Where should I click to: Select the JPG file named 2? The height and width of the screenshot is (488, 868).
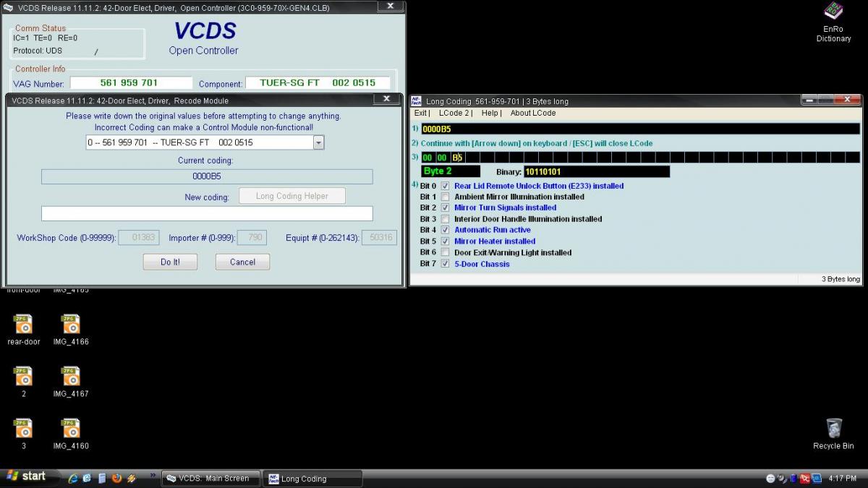24,382
